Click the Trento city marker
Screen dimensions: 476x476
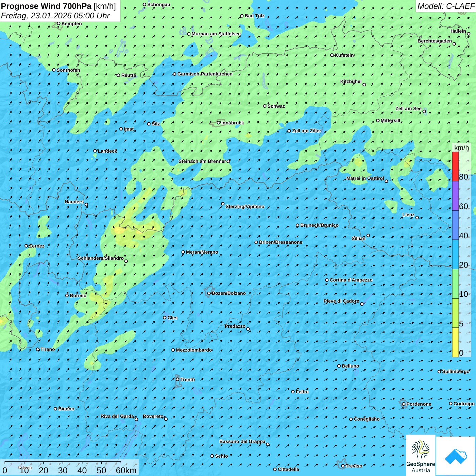point(177,379)
